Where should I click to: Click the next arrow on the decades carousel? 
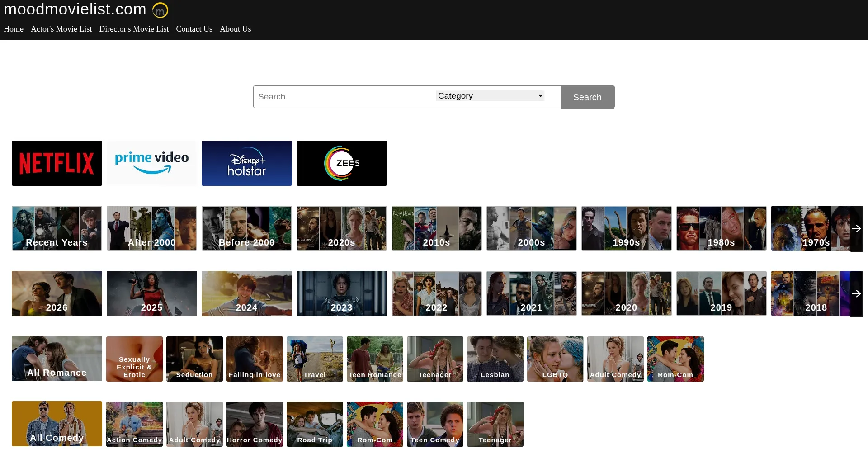pos(856,229)
